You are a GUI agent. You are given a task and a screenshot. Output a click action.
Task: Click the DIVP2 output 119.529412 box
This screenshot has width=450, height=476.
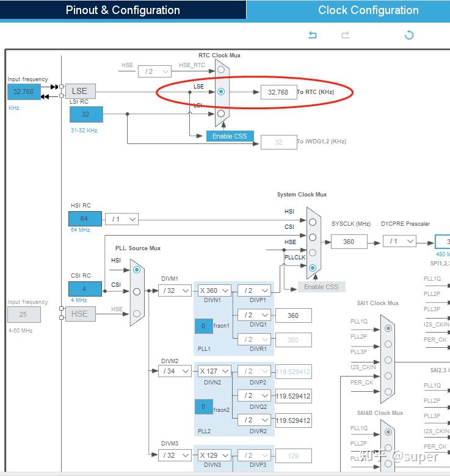point(293,372)
